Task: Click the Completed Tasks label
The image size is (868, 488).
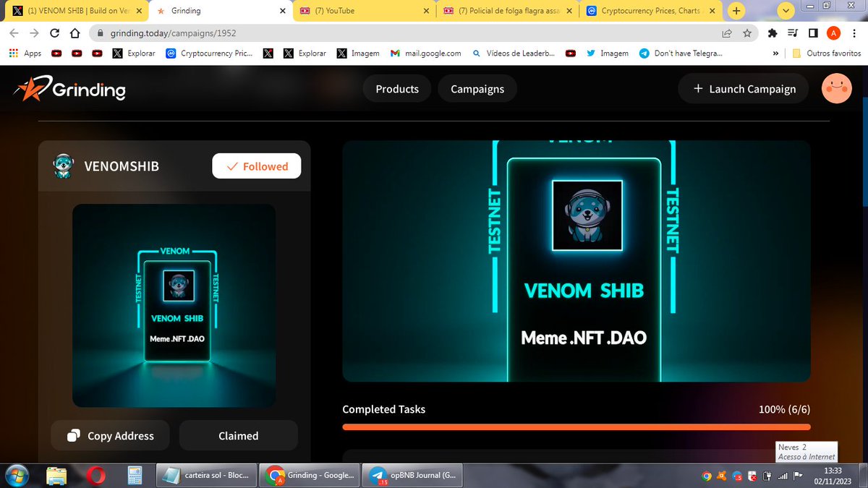Action: [x=384, y=409]
